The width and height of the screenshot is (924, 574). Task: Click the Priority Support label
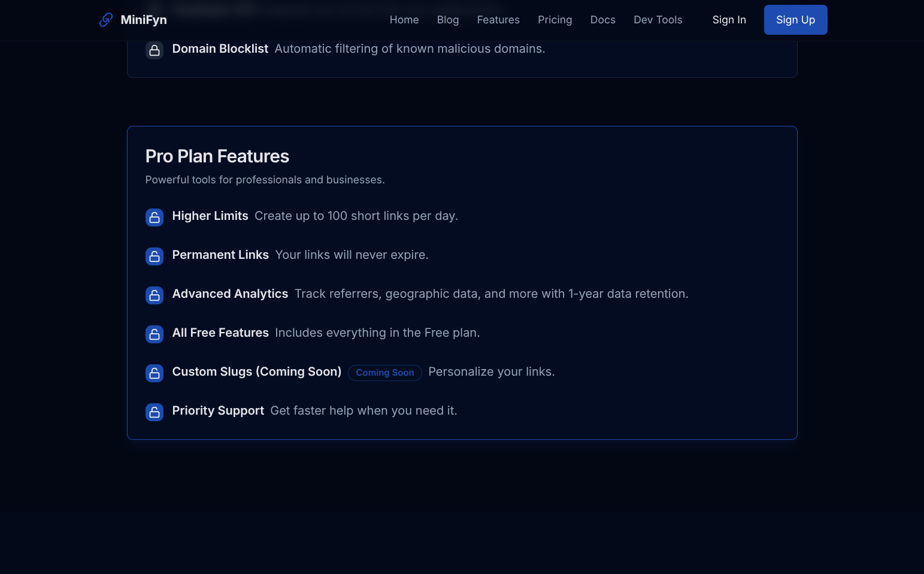[218, 410]
